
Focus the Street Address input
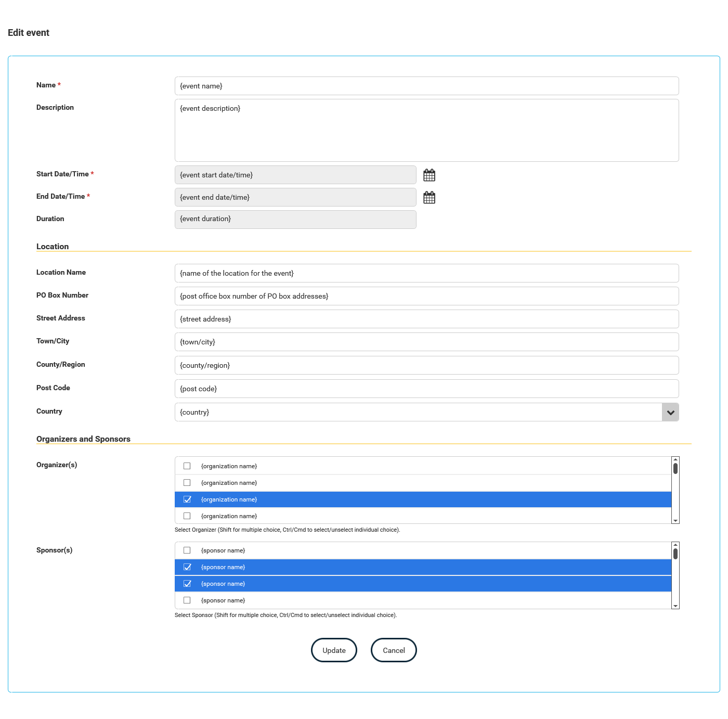(427, 319)
